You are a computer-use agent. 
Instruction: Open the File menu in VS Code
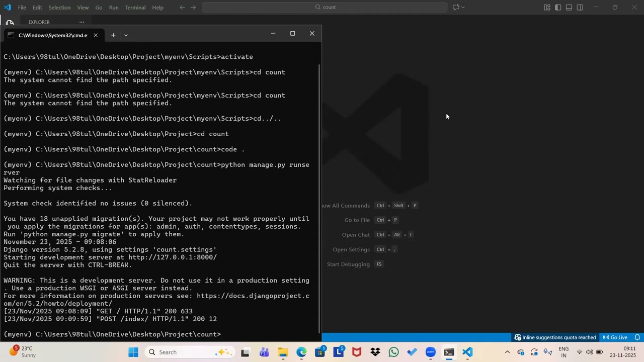[22, 8]
